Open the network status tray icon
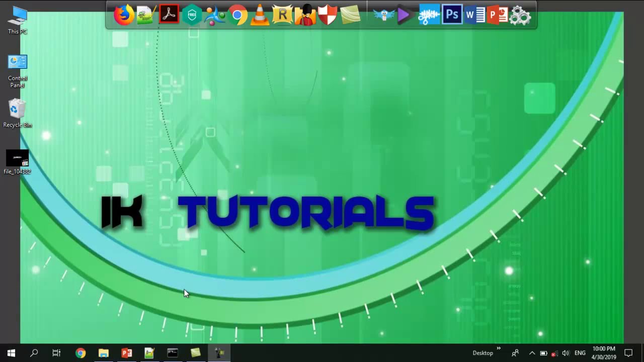Screen dimensions: 644x362 coord(554,353)
